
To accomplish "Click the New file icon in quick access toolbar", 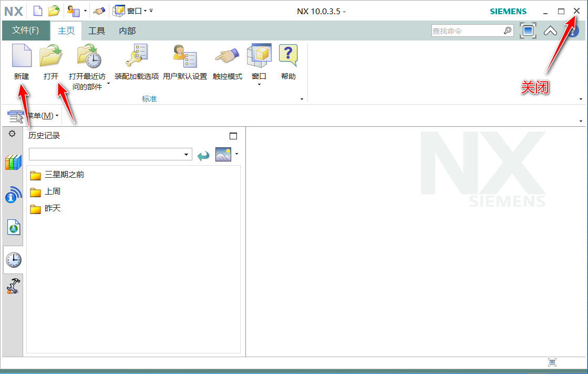I will point(38,11).
